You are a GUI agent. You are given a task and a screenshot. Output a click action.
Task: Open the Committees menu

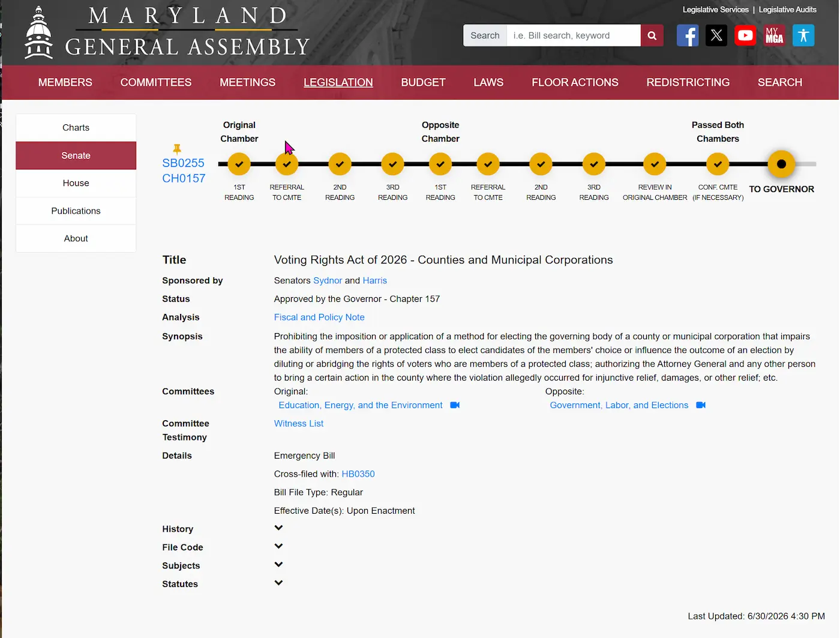point(156,82)
